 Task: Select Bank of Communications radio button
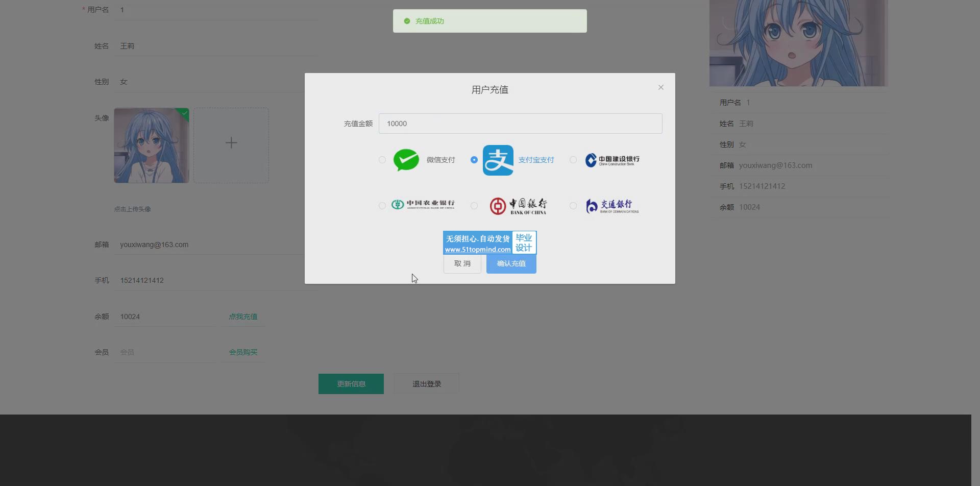[573, 206]
